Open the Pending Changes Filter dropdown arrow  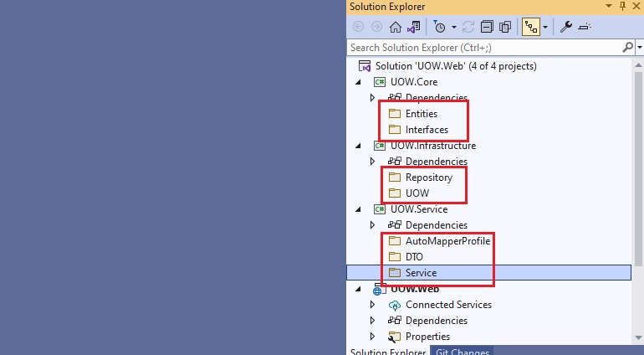point(454,28)
